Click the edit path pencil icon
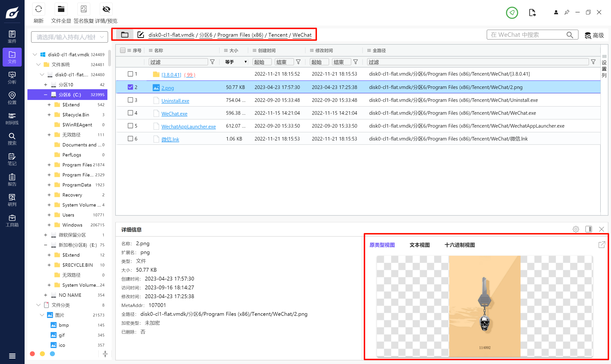 [x=141, y=35]
